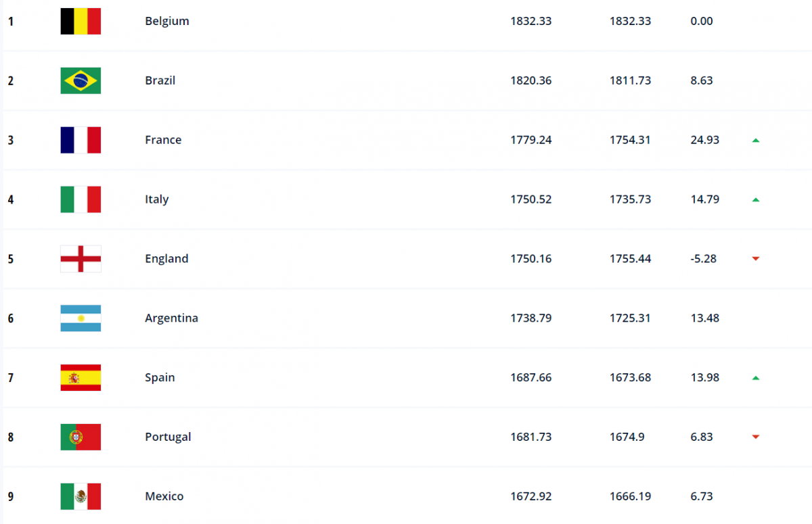The image size is (812, 524).
Task: Click the England flag icon
Action: (x=81, y=259)
